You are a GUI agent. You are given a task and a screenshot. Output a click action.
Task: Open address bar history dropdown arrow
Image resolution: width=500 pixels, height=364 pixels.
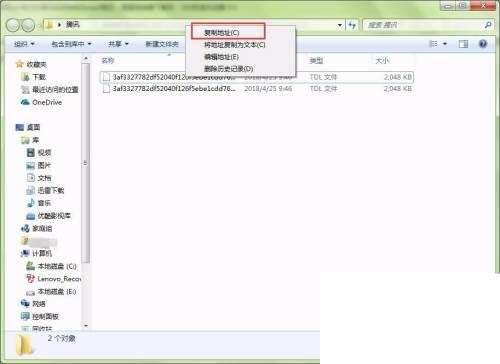(x=340, y=25)
